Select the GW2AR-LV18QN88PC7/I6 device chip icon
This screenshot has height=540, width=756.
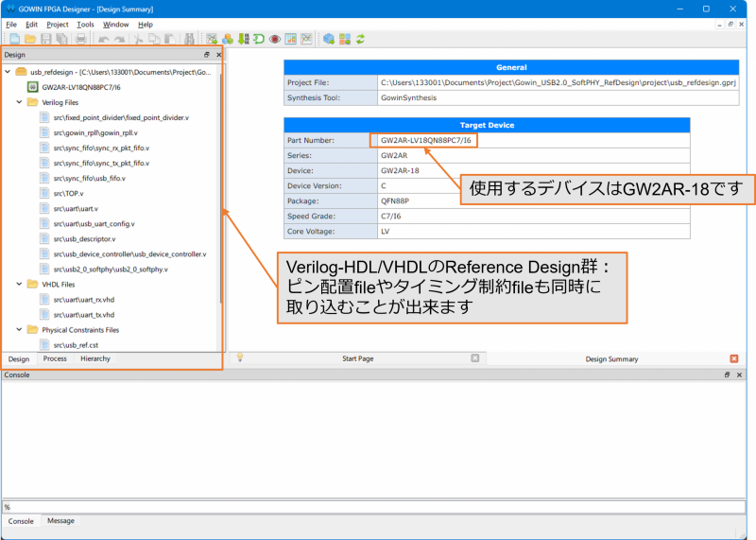click(x=32, y=87)
